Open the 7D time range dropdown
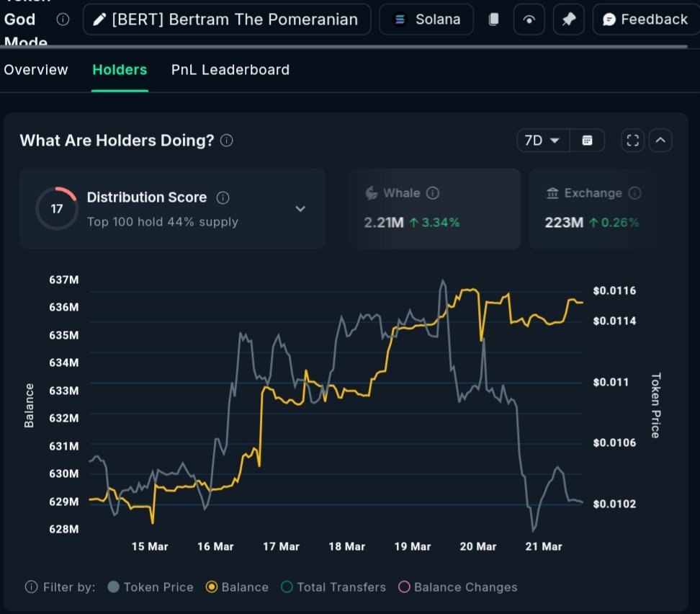 tap(543, 141)
